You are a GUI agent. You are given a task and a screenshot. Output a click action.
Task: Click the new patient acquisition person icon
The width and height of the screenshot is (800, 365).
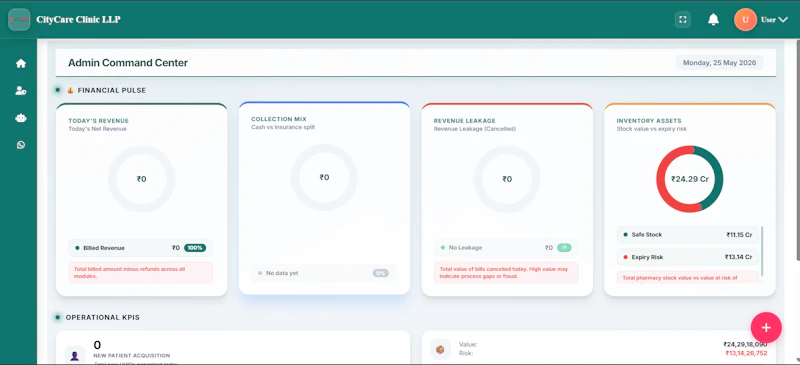click(x=75, y=355)
